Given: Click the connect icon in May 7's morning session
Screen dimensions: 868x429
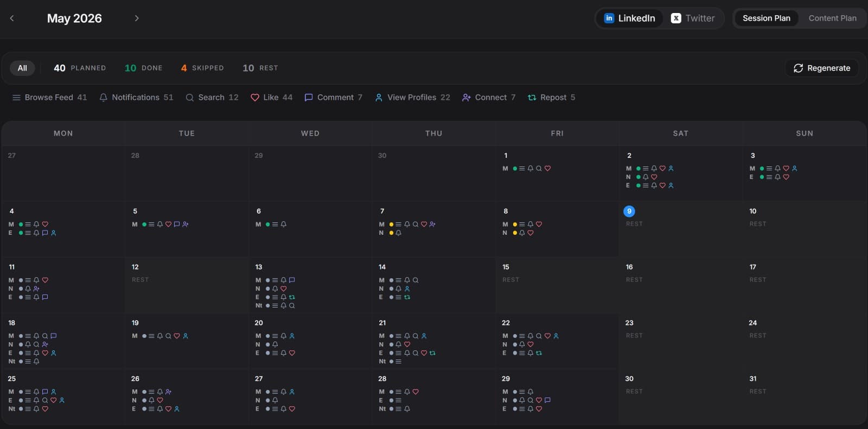Looking at the screenshot, I should pyautogui.click(x=432, y=225).
